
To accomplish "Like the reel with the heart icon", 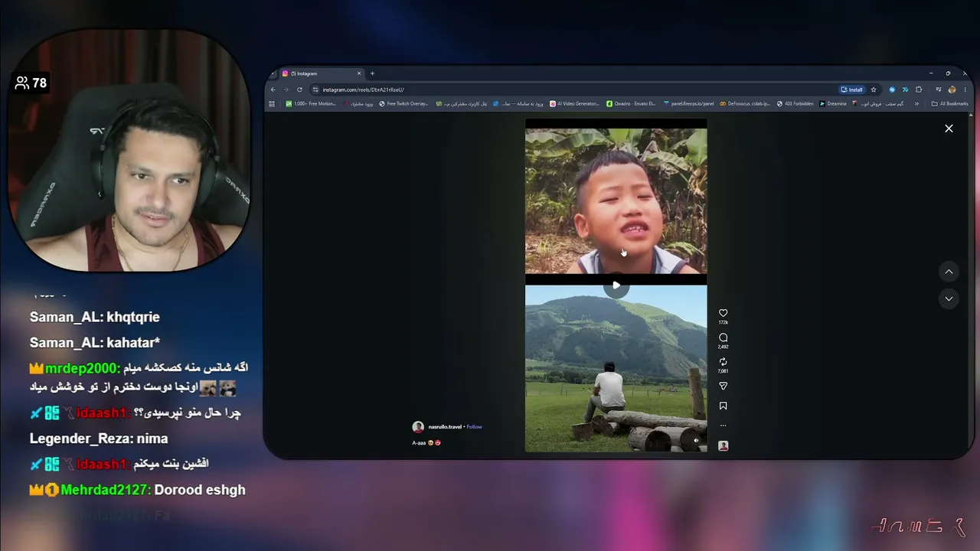I will pyautogui.click(x=723, y=313).
